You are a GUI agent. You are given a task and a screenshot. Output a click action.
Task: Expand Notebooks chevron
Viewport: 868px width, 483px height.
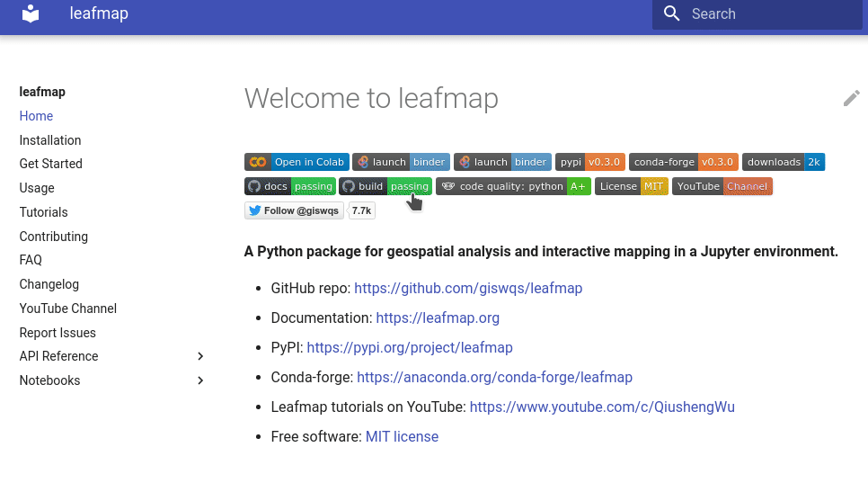200,380
